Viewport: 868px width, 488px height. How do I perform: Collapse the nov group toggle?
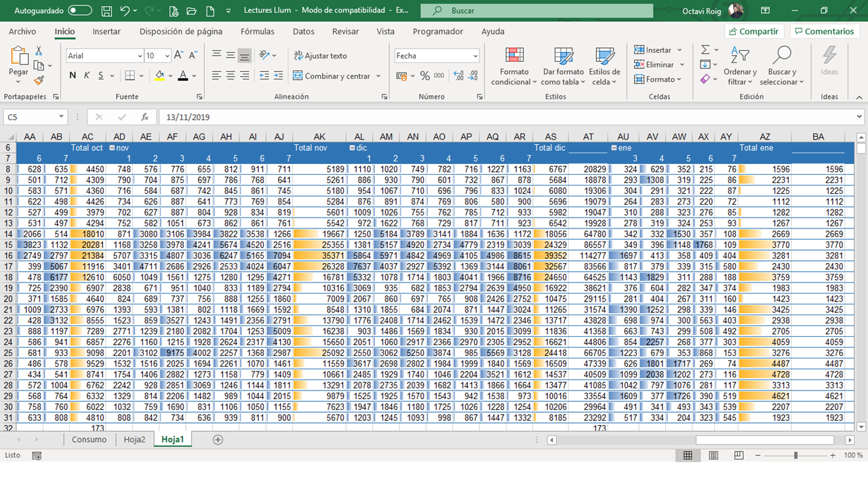coord(112,147)
